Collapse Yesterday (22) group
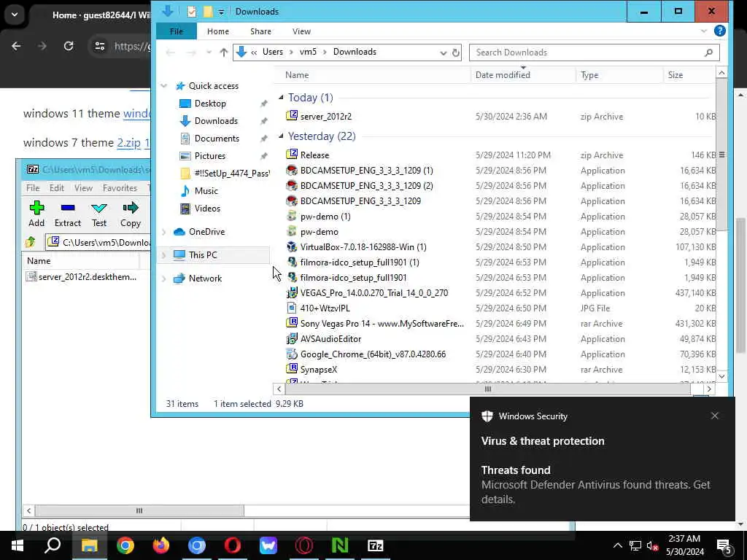Image resolution: width=747 pixels, height=560 pixels. [x=281, y=136]
